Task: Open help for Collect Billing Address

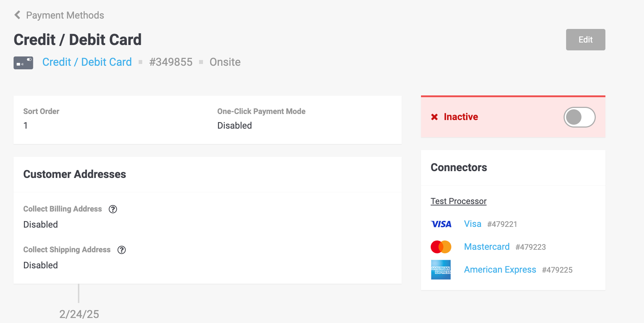Action: (x=113, y=209)
